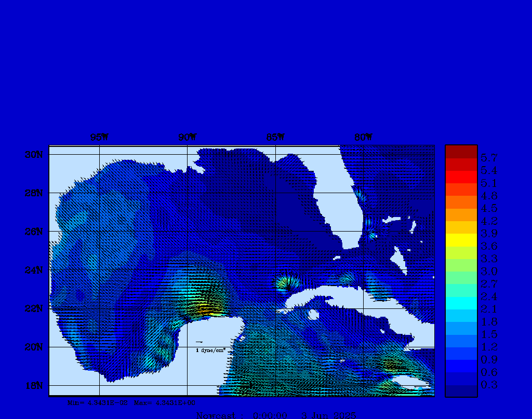Click the 80W longitude label

click(x=363, y=137)
